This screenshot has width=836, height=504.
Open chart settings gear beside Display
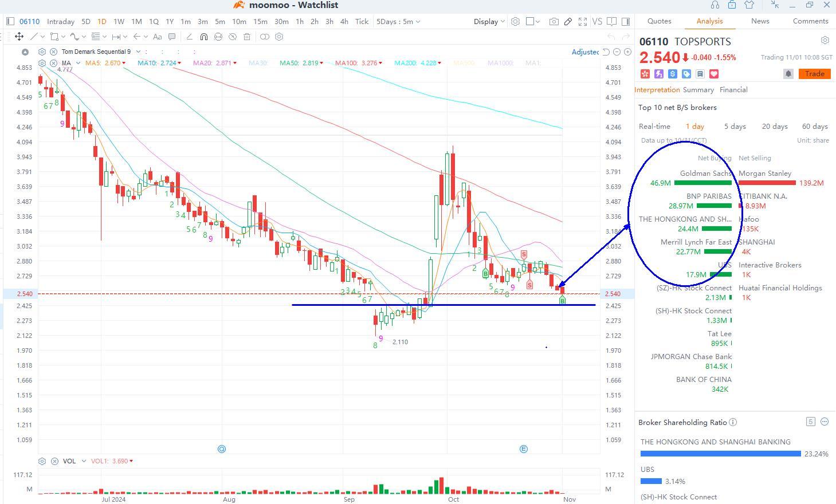coord(515,22)
